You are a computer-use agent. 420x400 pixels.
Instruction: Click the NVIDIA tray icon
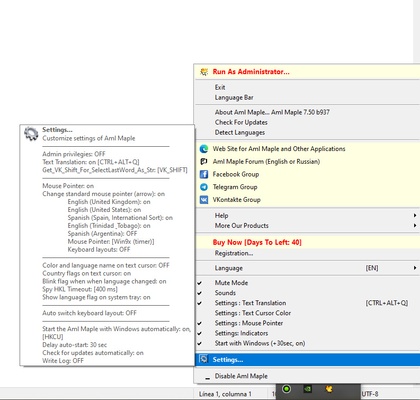[308, 389]
